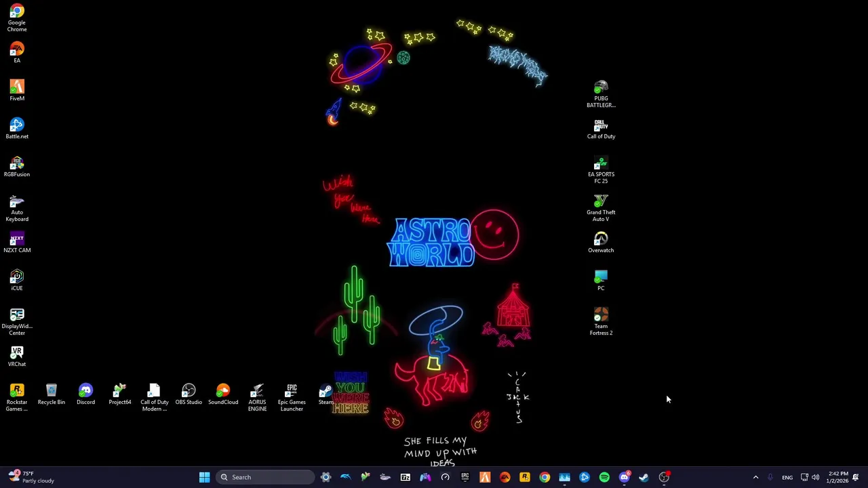Expand the hidden system tray icons
This screenshot has width=868, height=488.
[x=755, y=477]
